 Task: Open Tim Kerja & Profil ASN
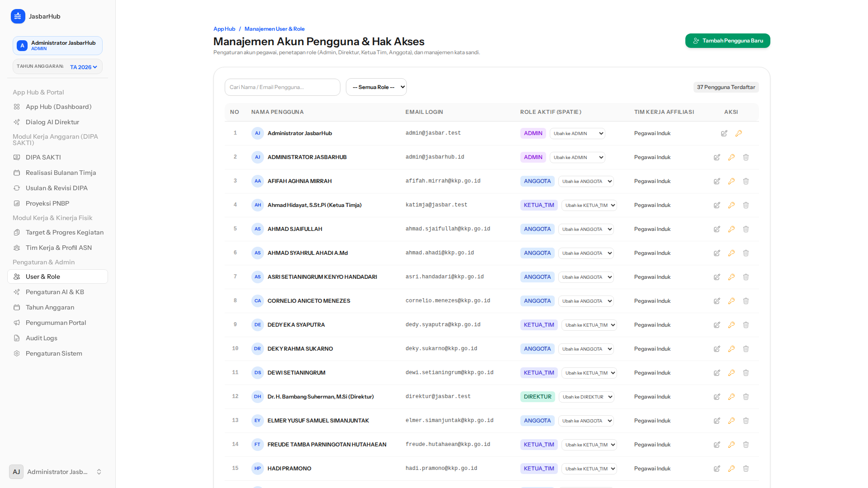58,248
